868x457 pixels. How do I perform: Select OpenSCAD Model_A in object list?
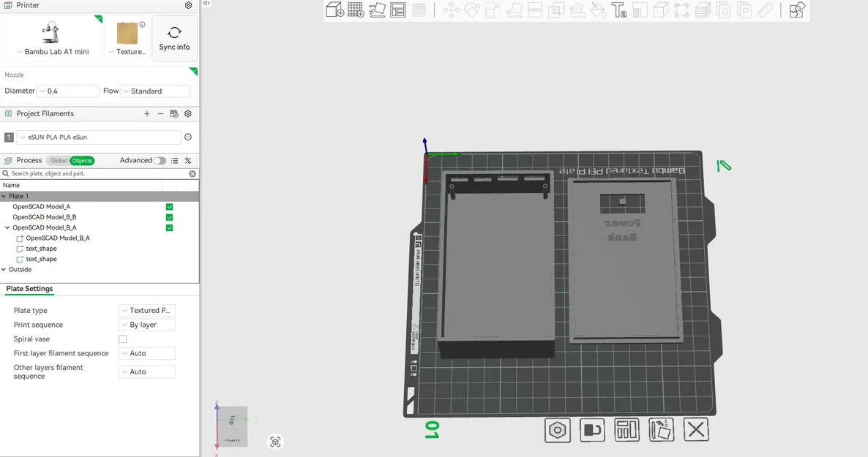[42, 207]
